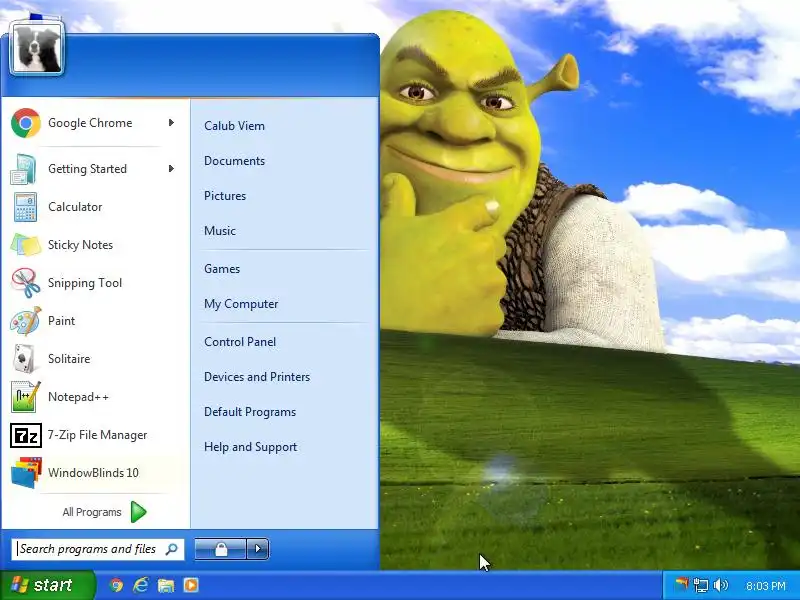The height and width of the screenshot is (600, 800).
Task: Select the Snipping Tool text label
Action: click(85, 283)
